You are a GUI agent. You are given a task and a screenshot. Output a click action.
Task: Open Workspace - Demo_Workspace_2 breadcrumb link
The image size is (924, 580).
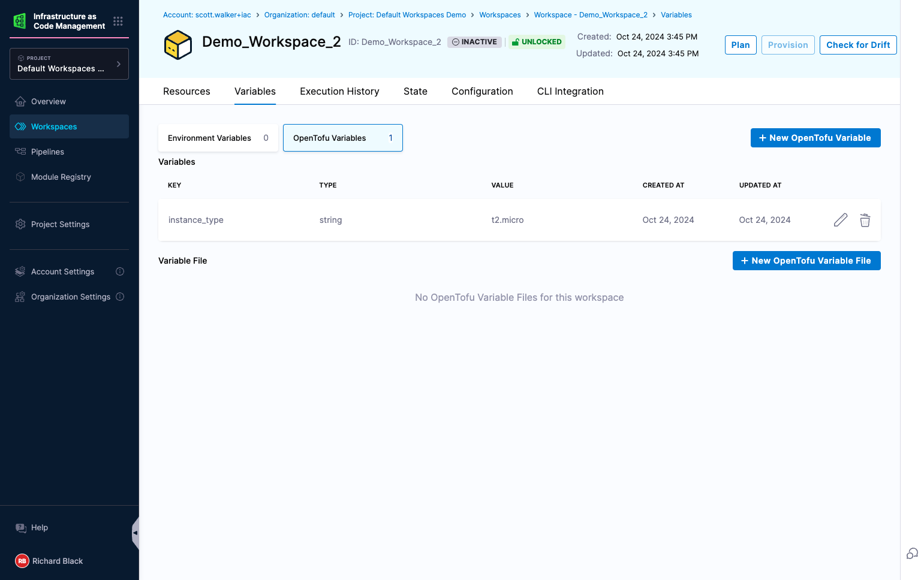click(591, 15)
